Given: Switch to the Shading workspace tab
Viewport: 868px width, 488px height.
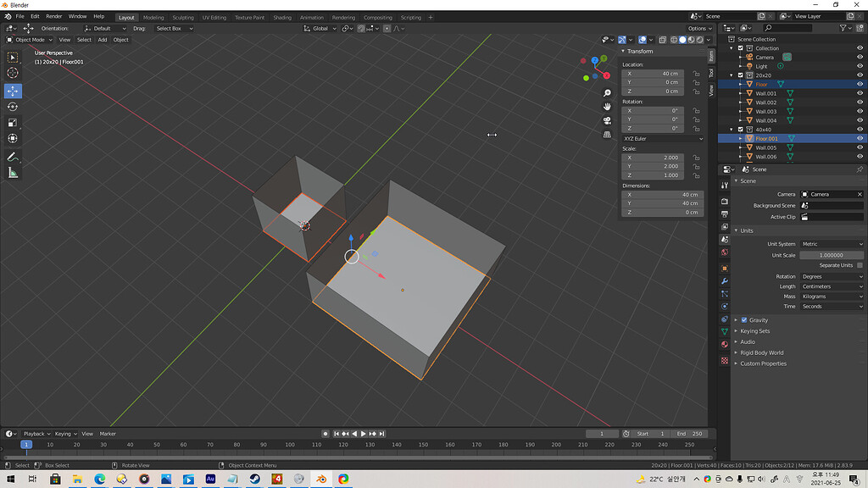Looking at the screenshot, I should (x=282, y=18).
